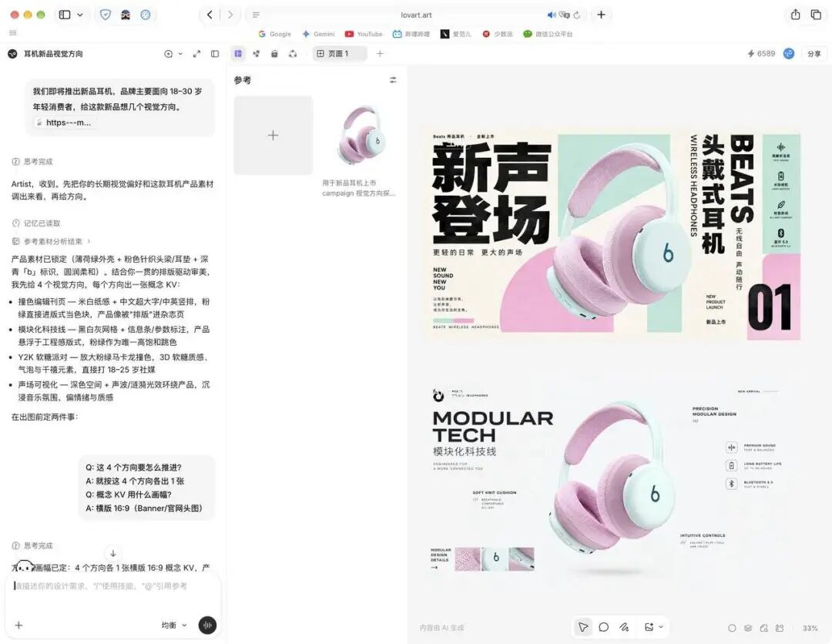The image size is (832, 644).
Task: Click the 6589 credits indicator
Action: [761, 54]
